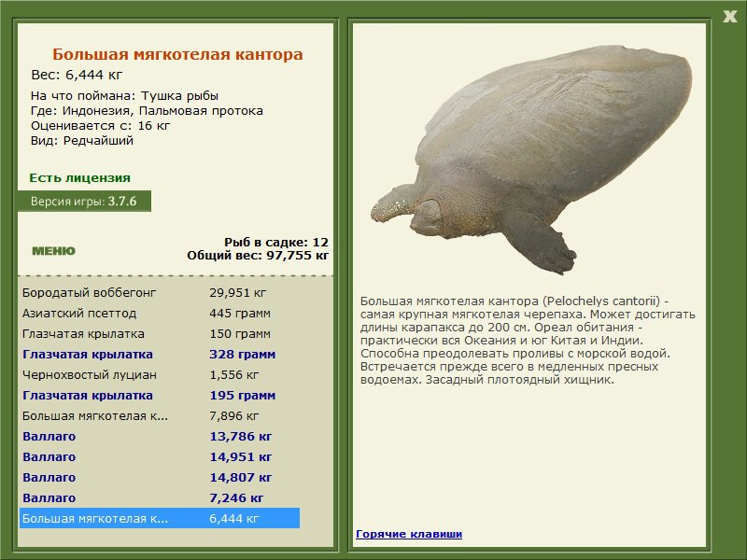Viewport: 747px width, 560px height.
Task: Click the Pelochelys cantorii description text
Action: (x=528, y=340)
